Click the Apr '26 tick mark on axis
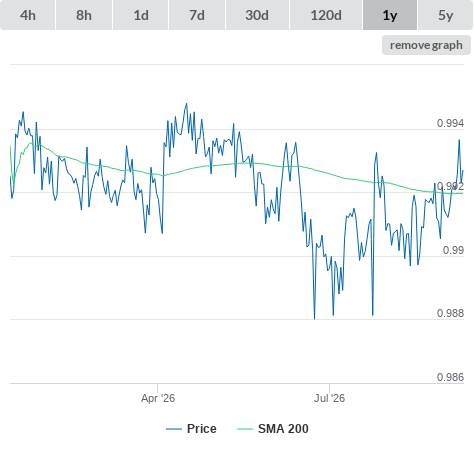 (x=157, y=388)
